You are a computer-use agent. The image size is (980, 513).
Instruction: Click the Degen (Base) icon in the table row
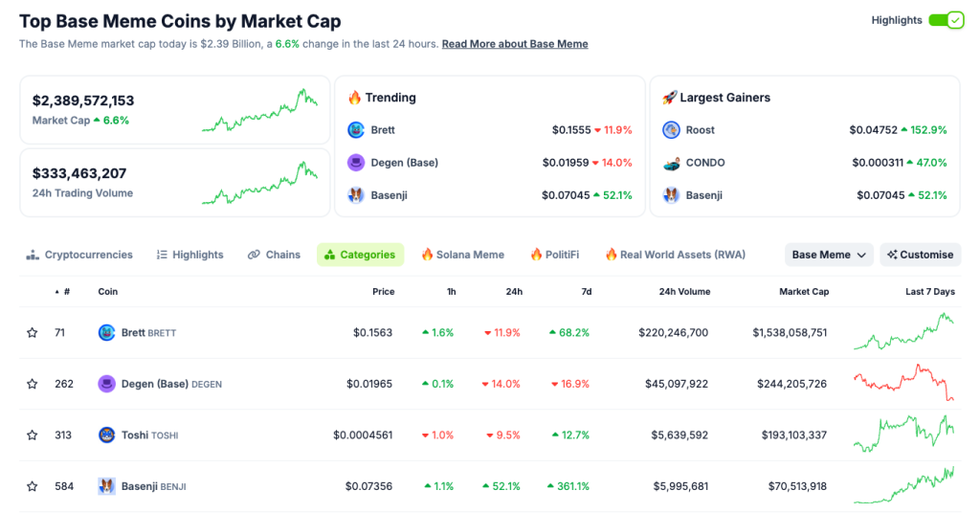106,384
